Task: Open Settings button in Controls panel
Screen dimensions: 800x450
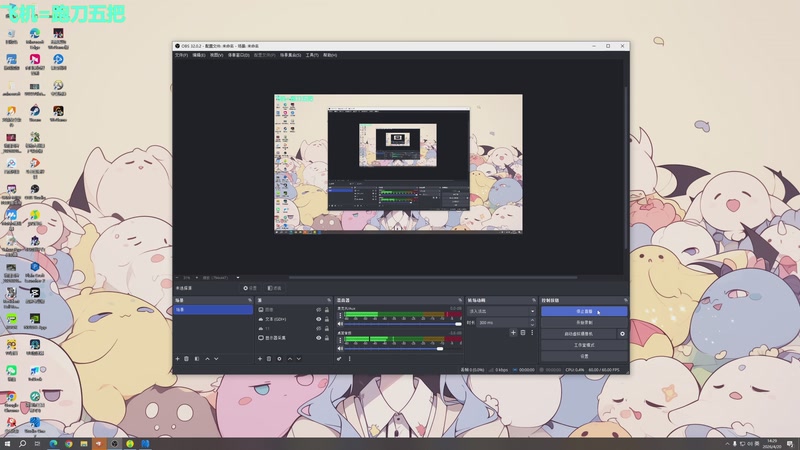Action: pyautogui.click(x=584, y=356)
